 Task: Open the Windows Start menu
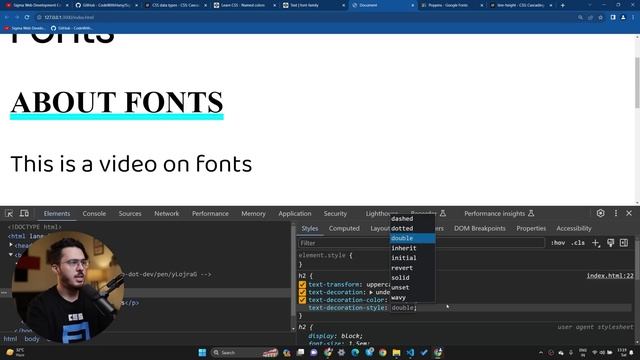(202, 352)
